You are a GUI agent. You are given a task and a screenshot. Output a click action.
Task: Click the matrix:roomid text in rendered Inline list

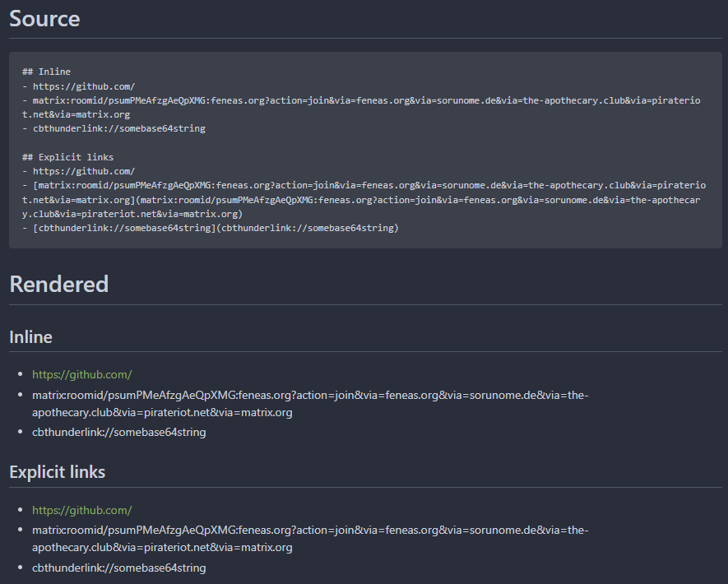click(310, 403)
